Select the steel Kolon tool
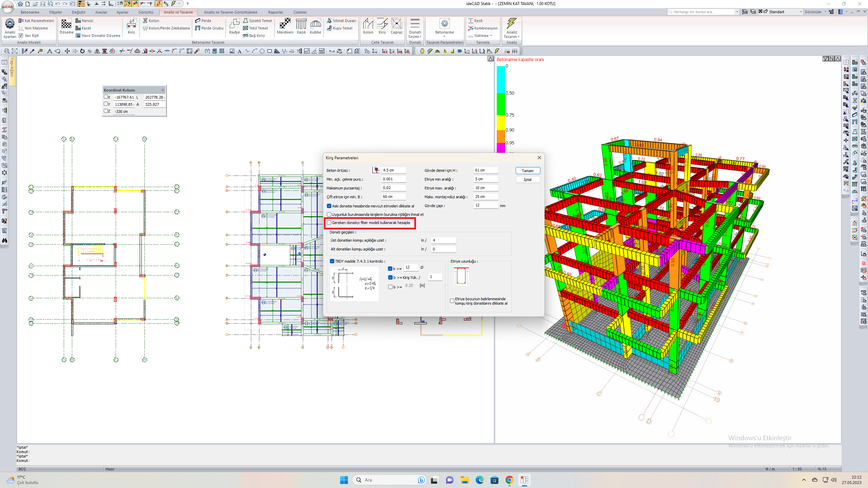 coord(368,26)
